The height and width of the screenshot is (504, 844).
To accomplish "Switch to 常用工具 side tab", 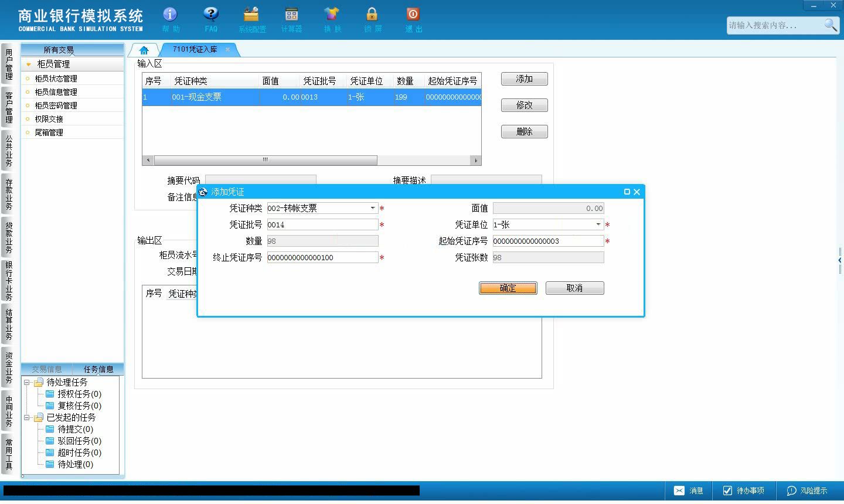I will click(9, 454).
